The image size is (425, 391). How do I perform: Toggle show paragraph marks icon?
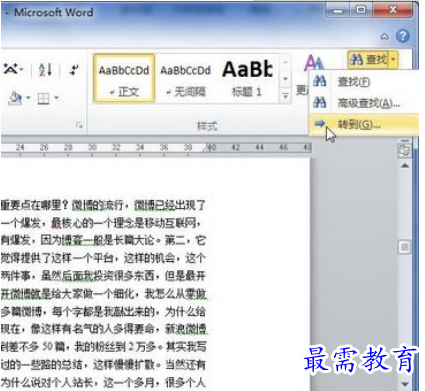pyautogui.click(x=74, y=70)
